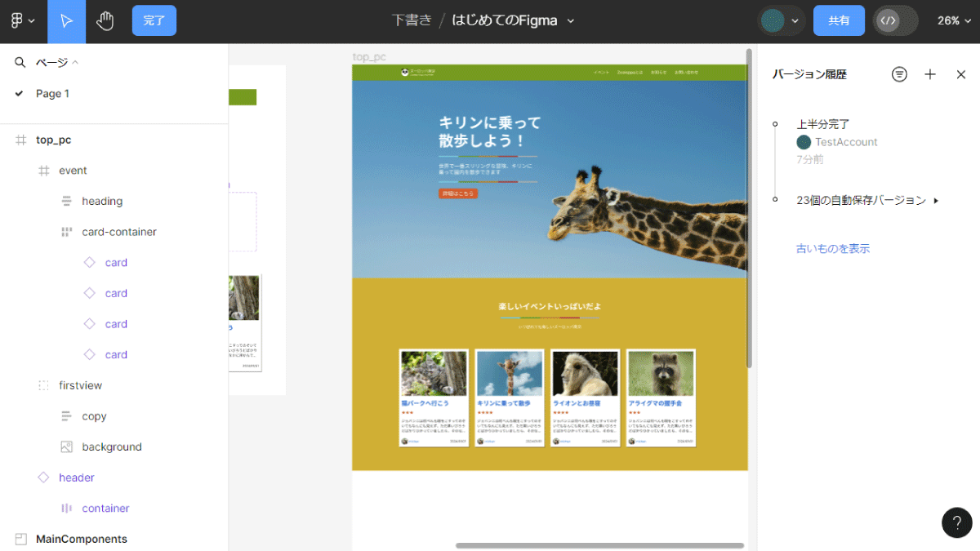Click the dashed group icon beside firstview
980x551 pixels.
tap(43, 385)
